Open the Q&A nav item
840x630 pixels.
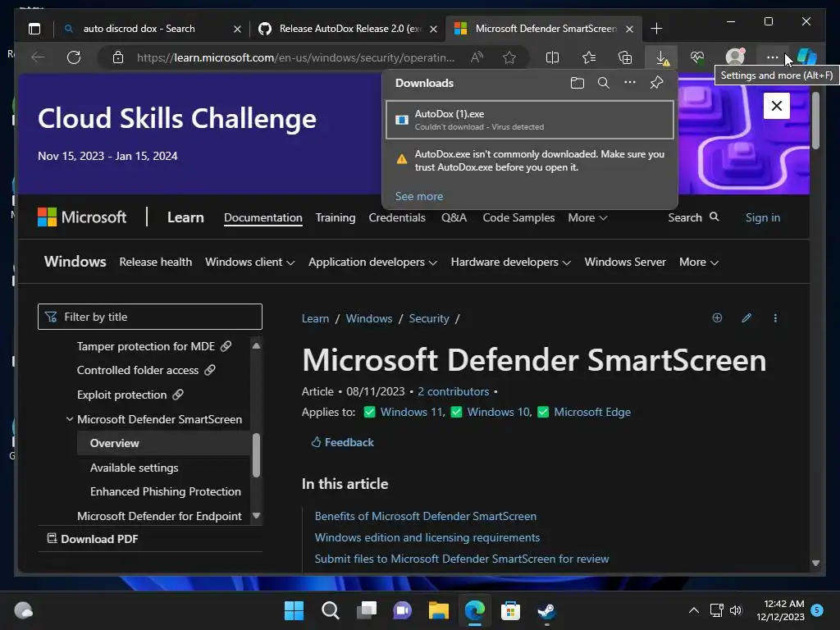coord(454,217)
